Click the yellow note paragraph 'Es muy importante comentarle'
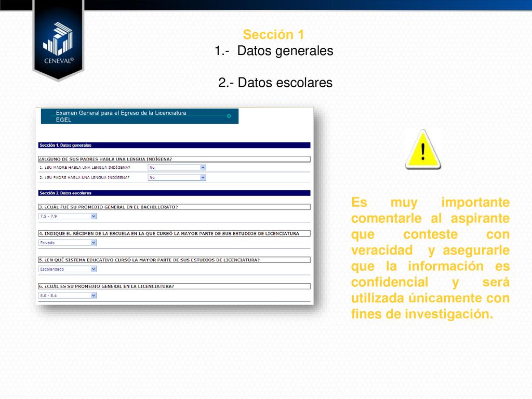This screenshot has height=399, width=532. click(x=430, y=258)
